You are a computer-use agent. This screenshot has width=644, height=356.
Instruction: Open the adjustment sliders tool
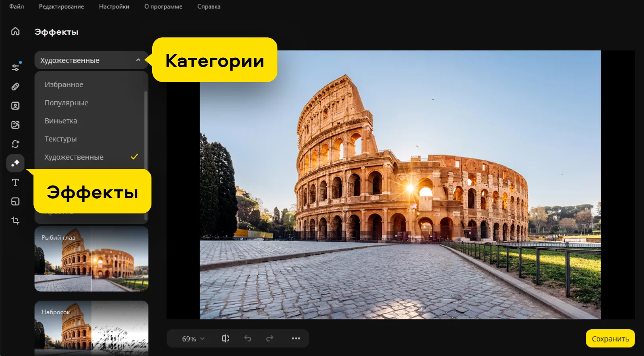pos(15,67)
